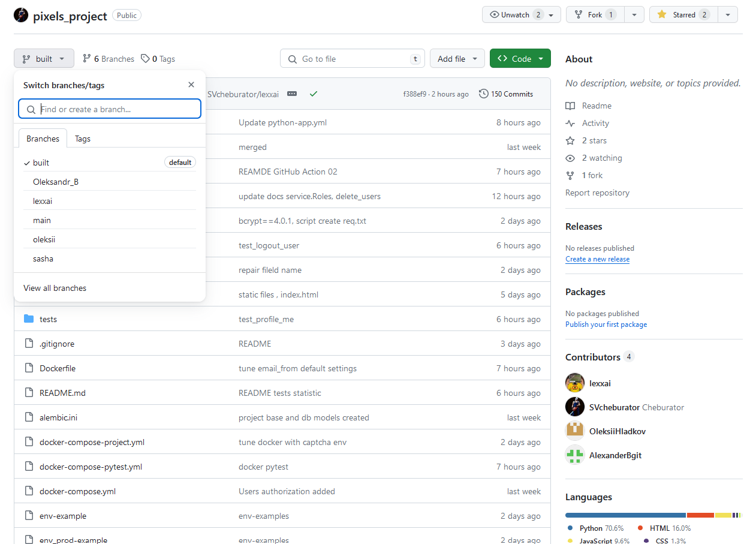
Task: Click the HTML segment of languages bar
Action: tap(700, 515)
